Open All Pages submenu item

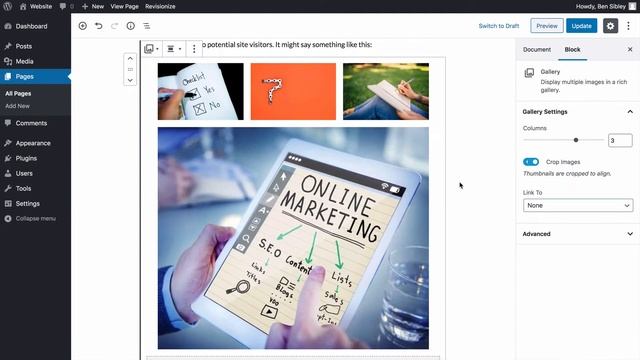coord(18,93)
